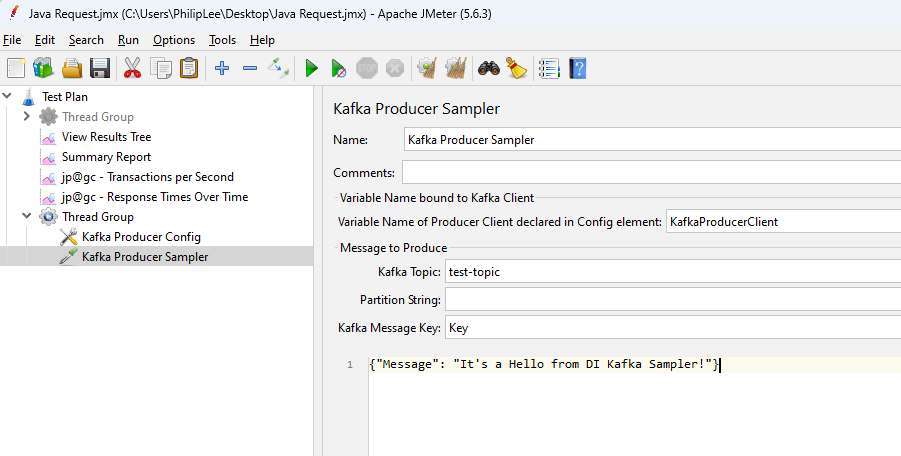Open the Options menu
Image resolution: width=901 pixels, height=456 pixels.
[x=174, y=40]
